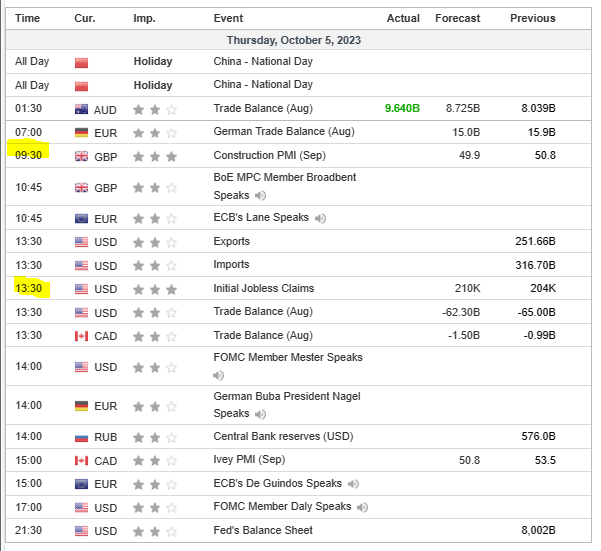Click the German flag in the 07:00 row
601x551 pixels.
(x=81, y=132)
